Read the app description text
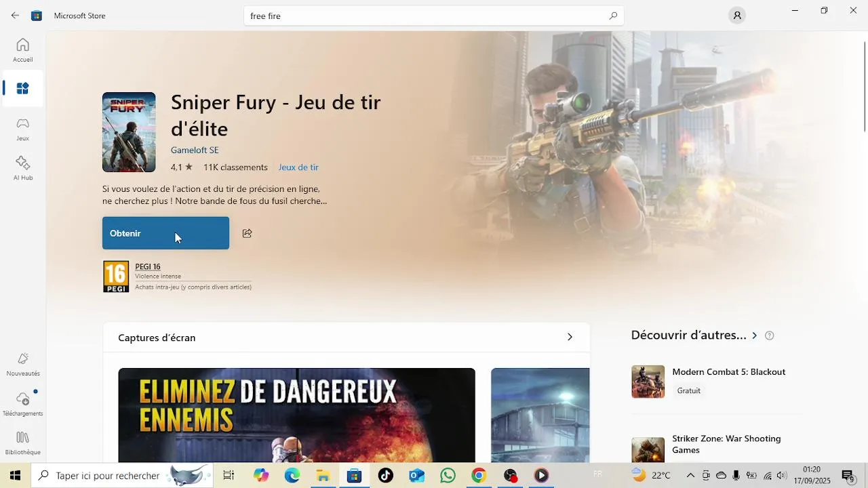Image resolution: width=868 pixels, height=488 pixels. point(214,195)
